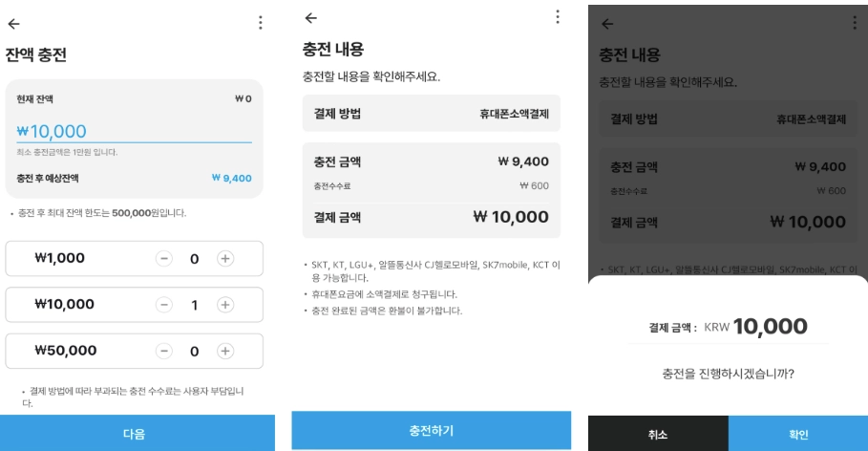The height and width of the screenshot is (451, 868).
Task: Tap the back arrow on 잔액 충전 screen
Action: tap(11, 23)
